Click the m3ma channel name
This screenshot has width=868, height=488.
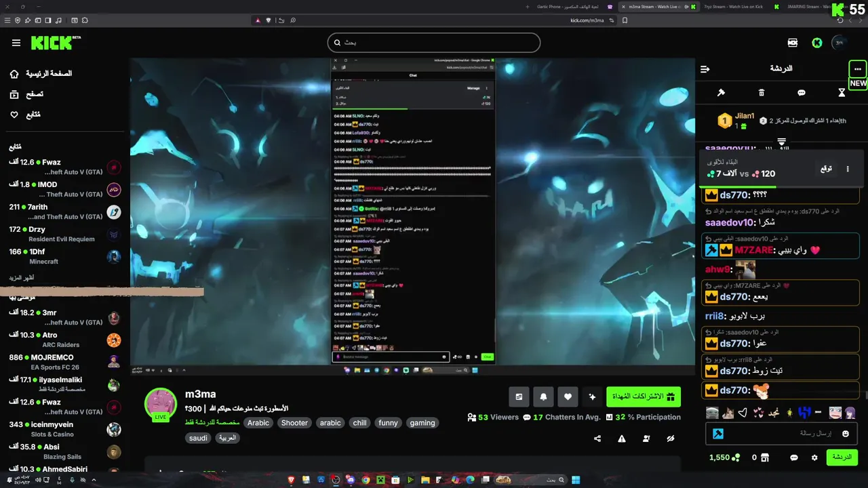201,394
